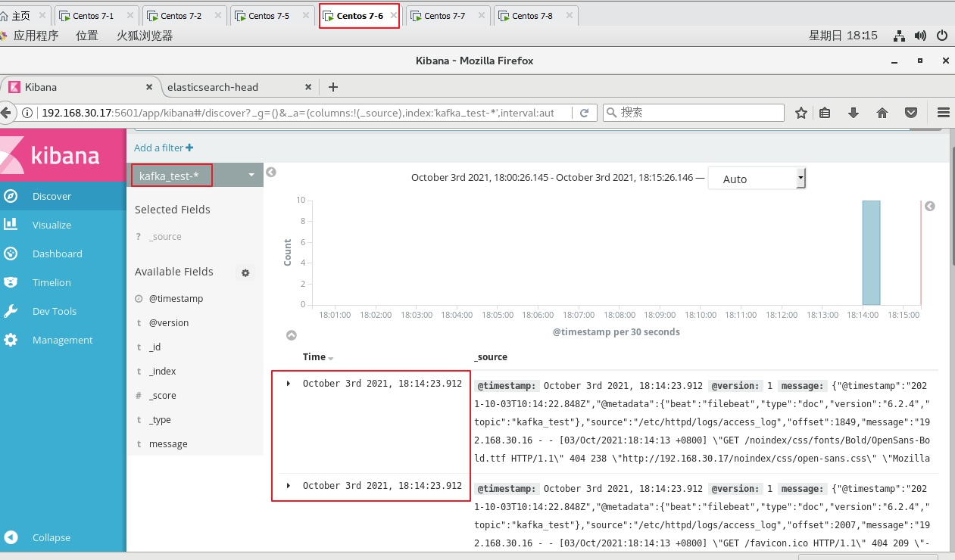955x560 pixels.
Task: Click the time range text at chart top
Action: point(552,178)
